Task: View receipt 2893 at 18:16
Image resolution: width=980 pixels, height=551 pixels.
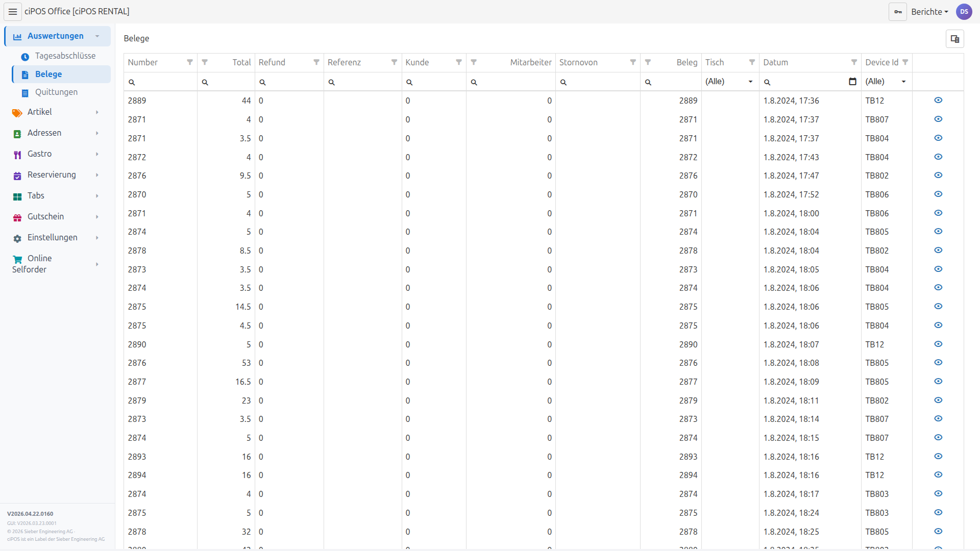Action: click(938, 457)
